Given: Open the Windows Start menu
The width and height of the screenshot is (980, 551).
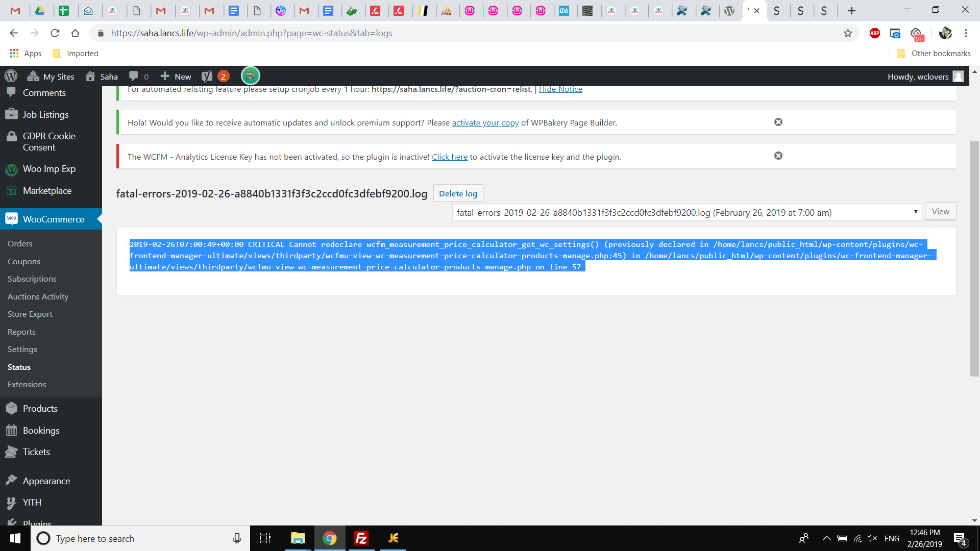Looking at the screenshot, I should [15, 538].
